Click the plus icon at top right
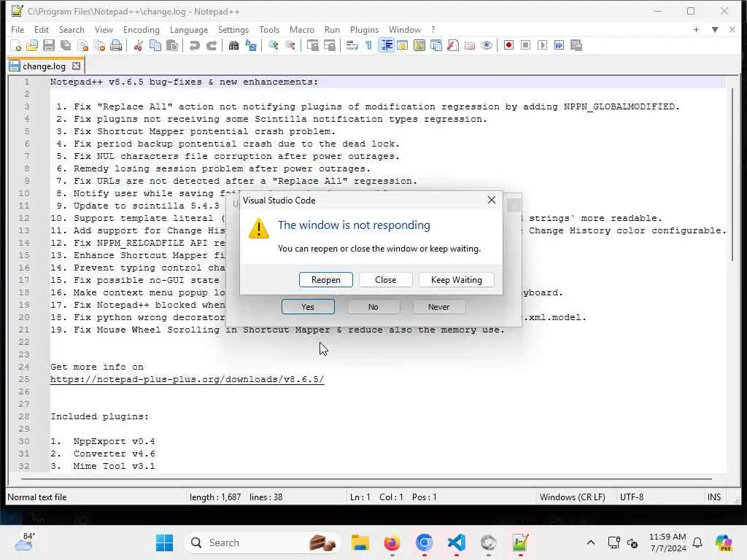The image size is (747, 560). [696, 29]
